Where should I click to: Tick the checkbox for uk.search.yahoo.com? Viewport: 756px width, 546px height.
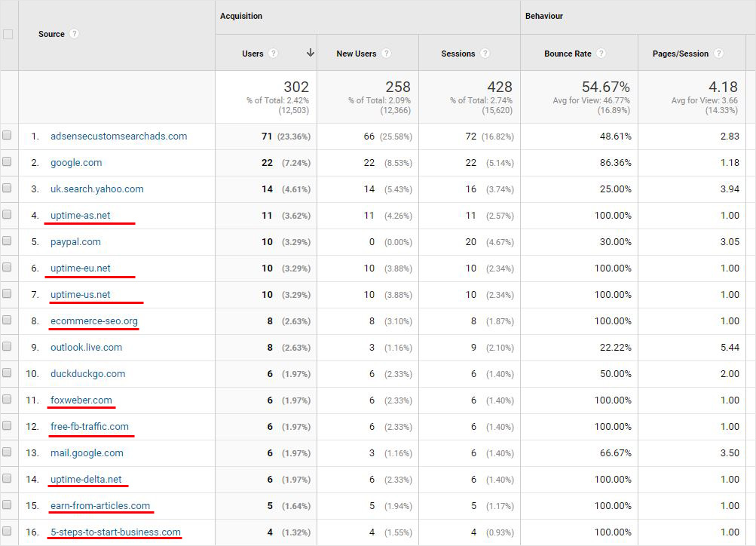(7, 188)
